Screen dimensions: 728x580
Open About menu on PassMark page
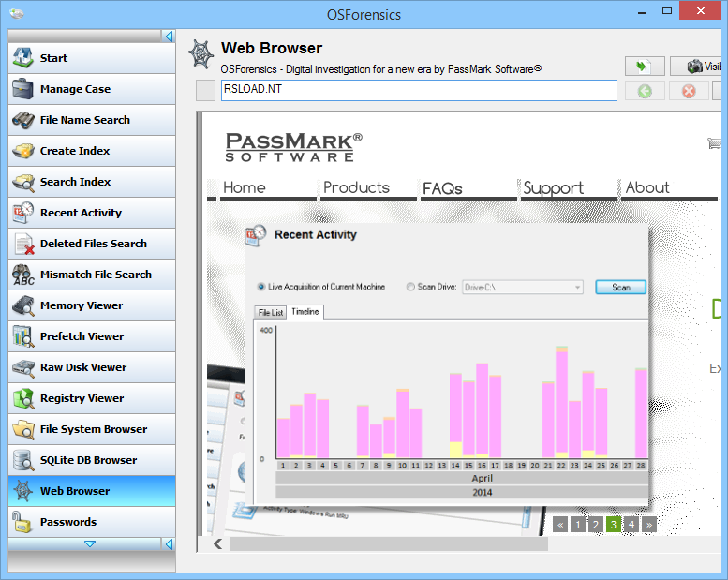(647, 187)
